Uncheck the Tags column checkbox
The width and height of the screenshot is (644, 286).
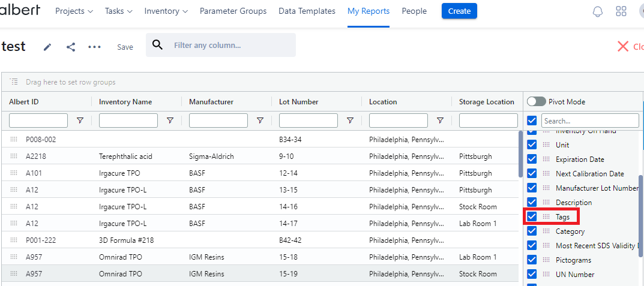(532, 216)
